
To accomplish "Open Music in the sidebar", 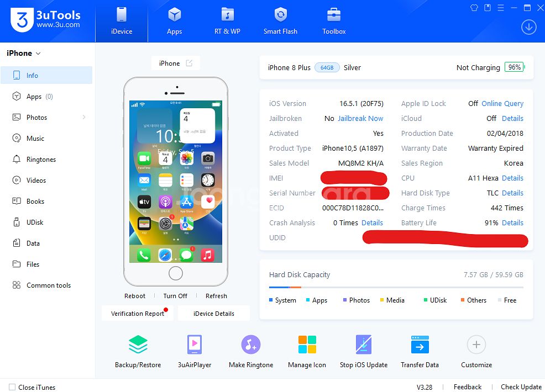I will click(x=46, y=138).
